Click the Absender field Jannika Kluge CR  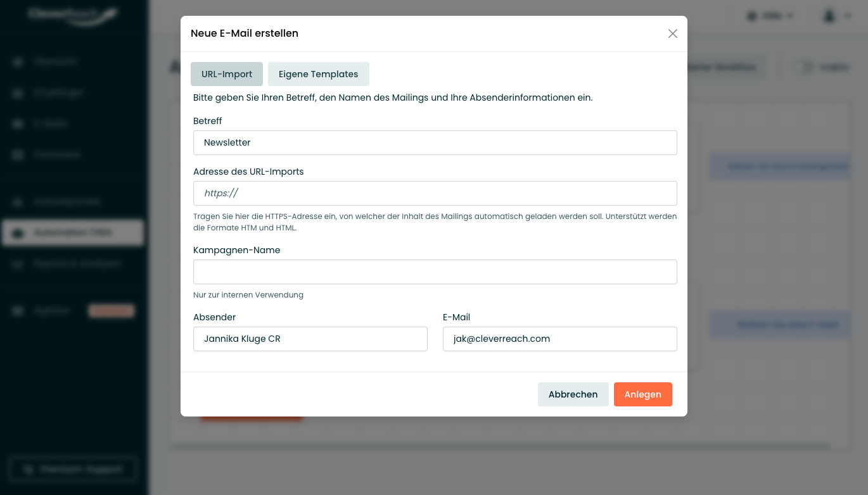click(x=310, y=339)
